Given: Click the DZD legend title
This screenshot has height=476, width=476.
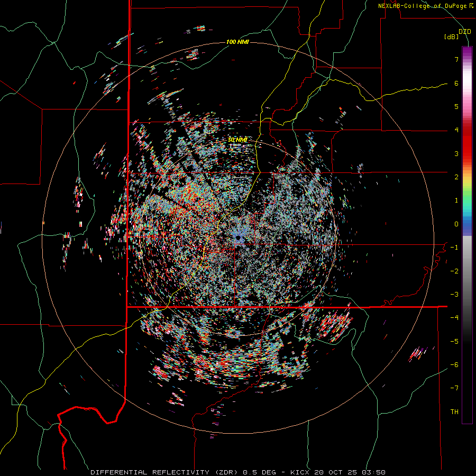Looking at the screenshot, I should (x=464, y=32).
